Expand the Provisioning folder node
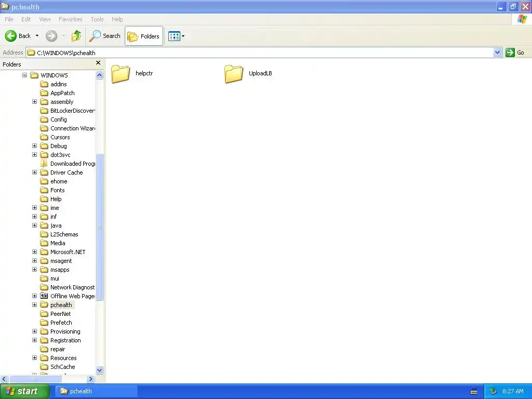This screenshot has height=399, width=532. coord(35,331)
